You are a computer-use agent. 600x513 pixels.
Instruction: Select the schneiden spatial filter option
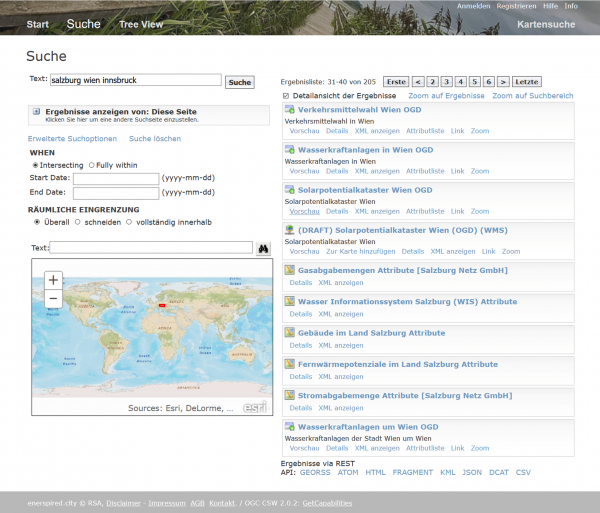point(78,222)
